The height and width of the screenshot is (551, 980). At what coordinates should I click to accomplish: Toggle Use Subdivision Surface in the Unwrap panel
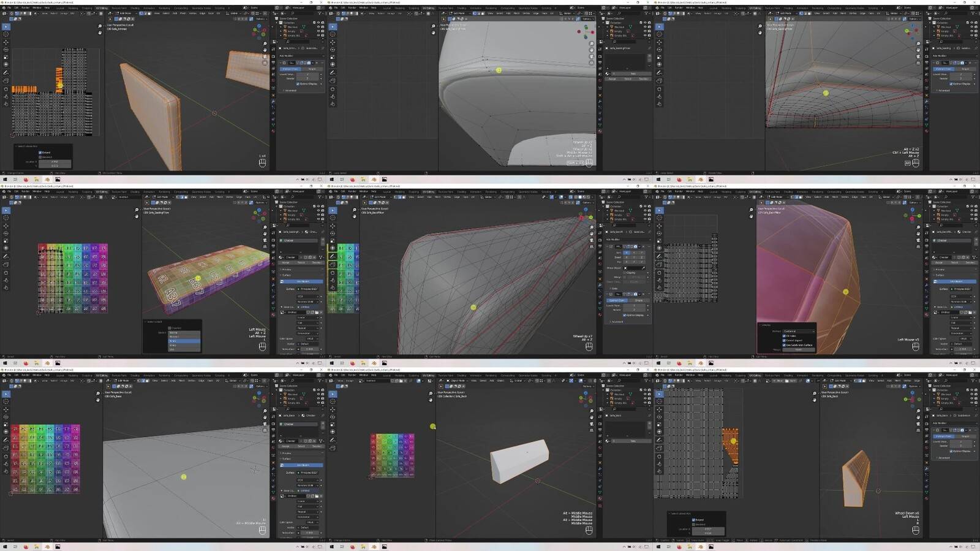785,345
